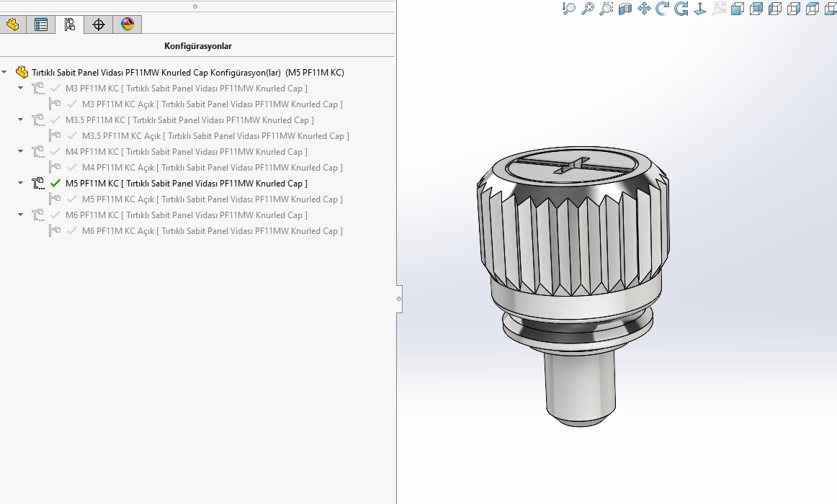
Task: Switch to the Left view cube
Action: [775, 9]
